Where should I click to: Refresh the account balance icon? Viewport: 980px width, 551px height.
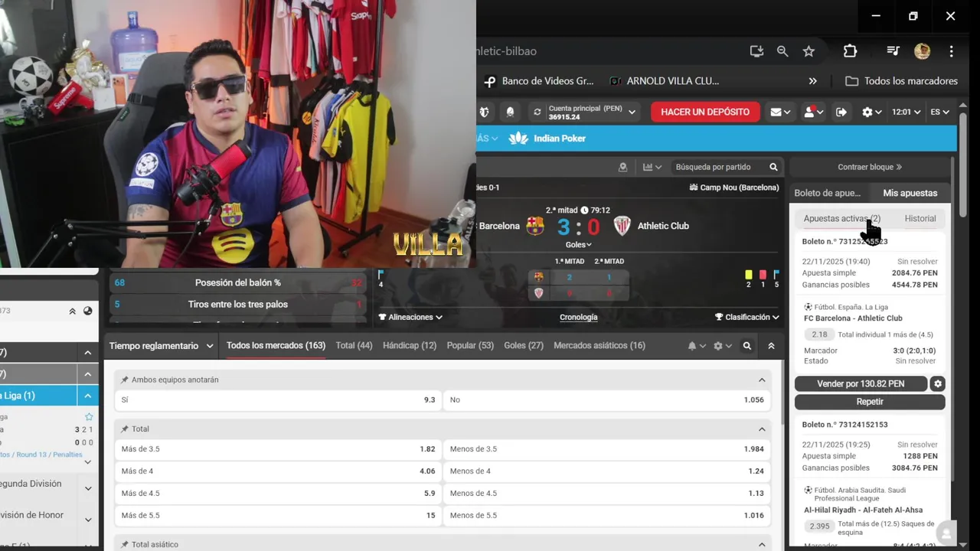537,112
